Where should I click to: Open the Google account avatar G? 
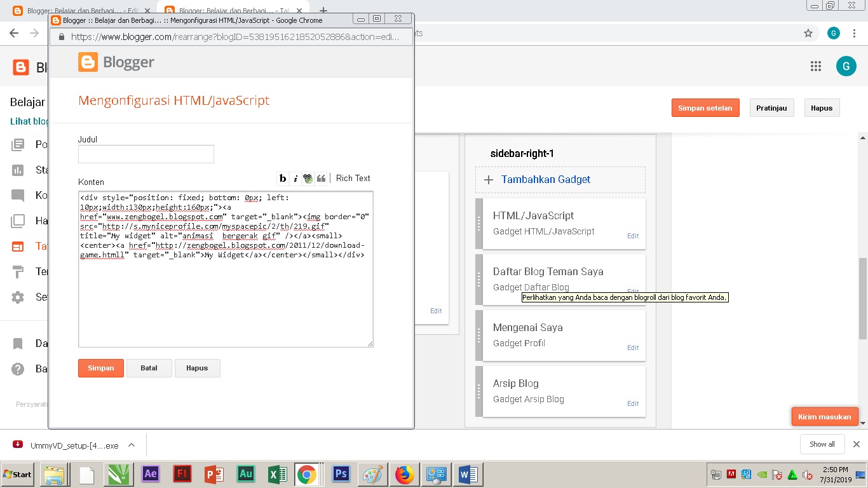[x=846, y=66]
